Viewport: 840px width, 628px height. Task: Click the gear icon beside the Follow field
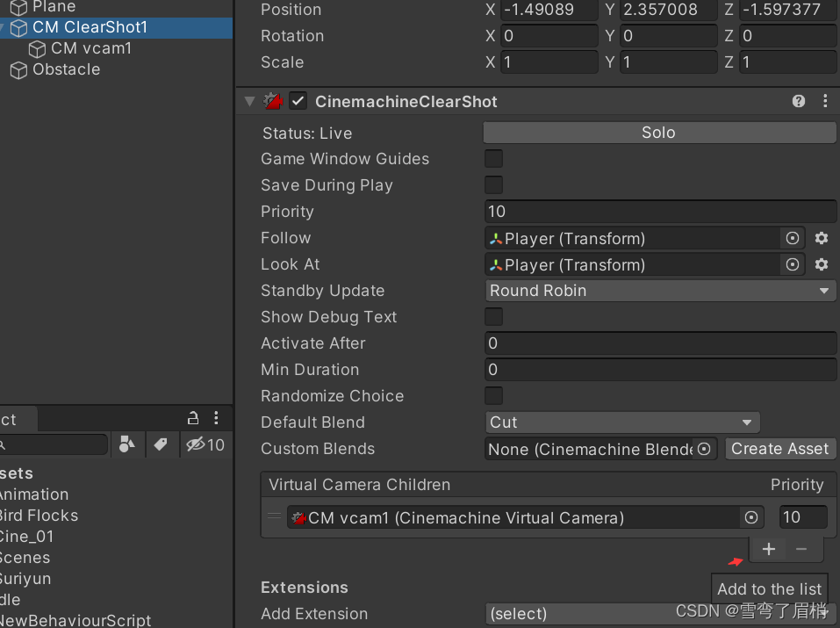tap(822, 238)
